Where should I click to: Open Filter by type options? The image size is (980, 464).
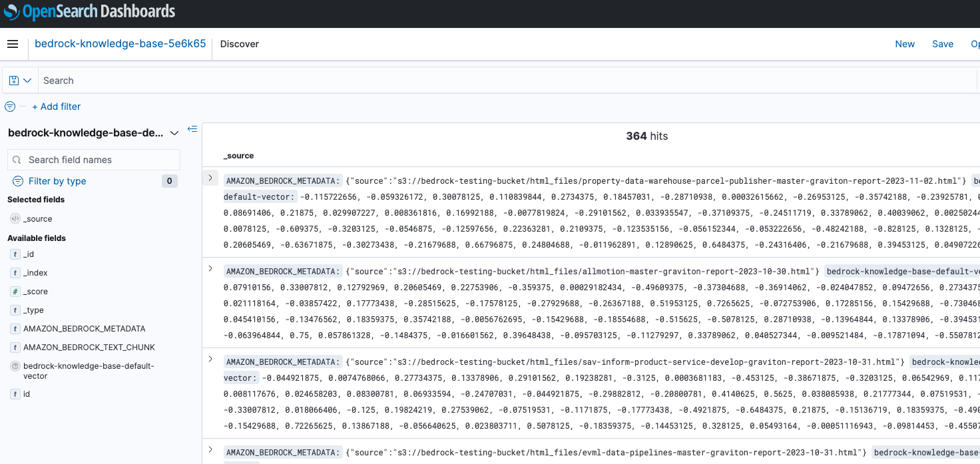57,181
